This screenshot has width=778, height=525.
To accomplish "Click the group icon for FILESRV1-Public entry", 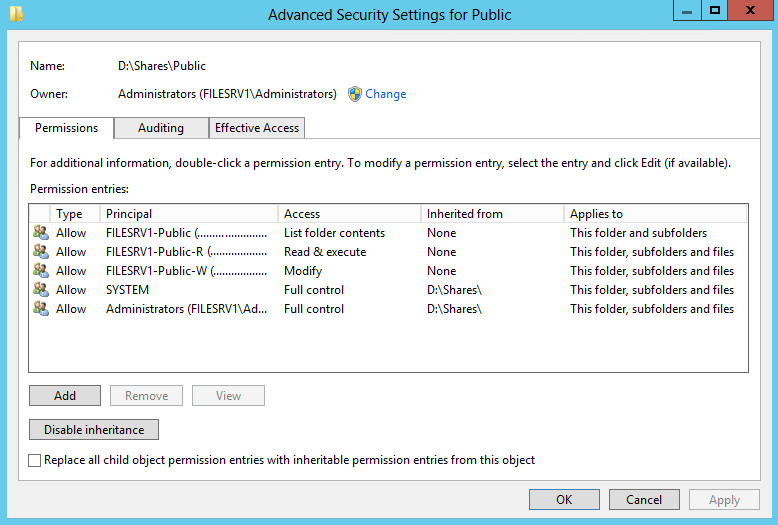I will 41,233.
